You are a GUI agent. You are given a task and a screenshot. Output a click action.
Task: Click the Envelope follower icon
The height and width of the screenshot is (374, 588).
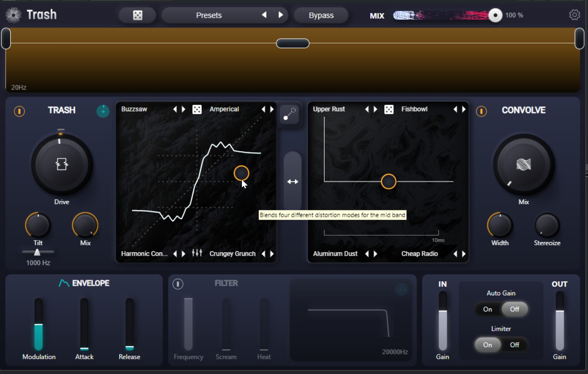[x=64, y=283]
